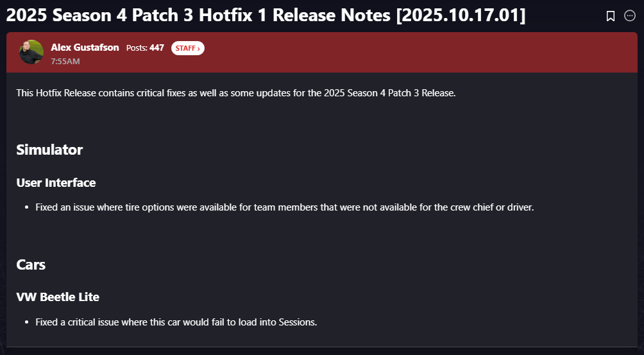Click the Simulator section heading
This screenshot has height=355, width=644.
click(x=49, y=150)
